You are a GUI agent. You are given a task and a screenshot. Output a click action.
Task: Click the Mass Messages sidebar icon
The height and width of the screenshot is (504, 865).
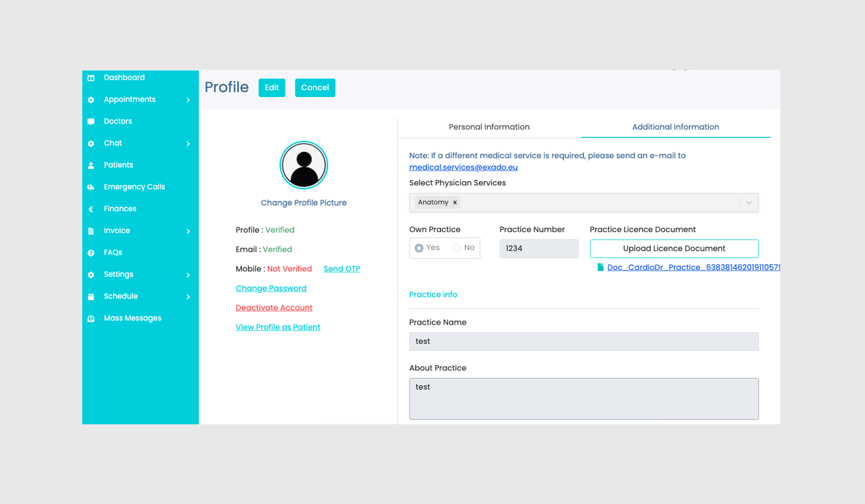(91, 317)
